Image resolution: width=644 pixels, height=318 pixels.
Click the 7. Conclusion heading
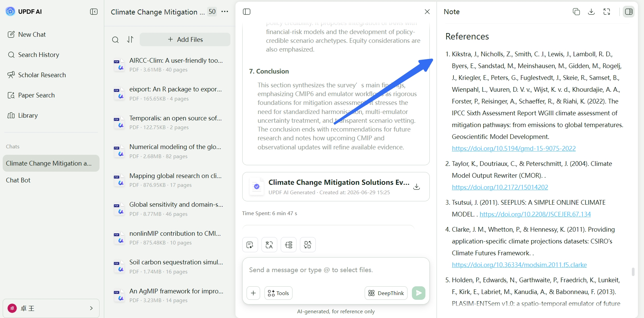269,71
